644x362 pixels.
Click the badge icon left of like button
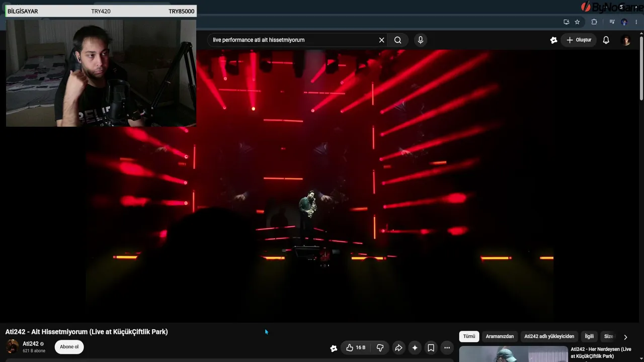[x=334, y=348]
